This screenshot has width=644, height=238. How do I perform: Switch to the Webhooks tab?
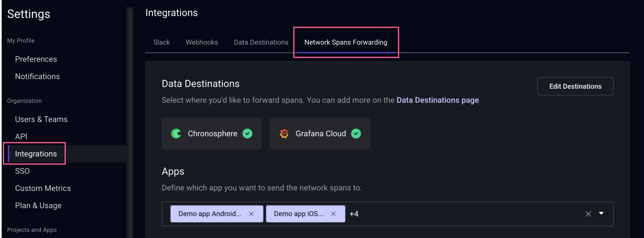point(202,42)
